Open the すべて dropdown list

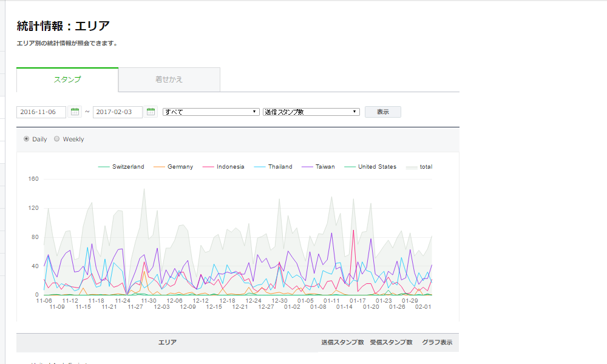211,112
